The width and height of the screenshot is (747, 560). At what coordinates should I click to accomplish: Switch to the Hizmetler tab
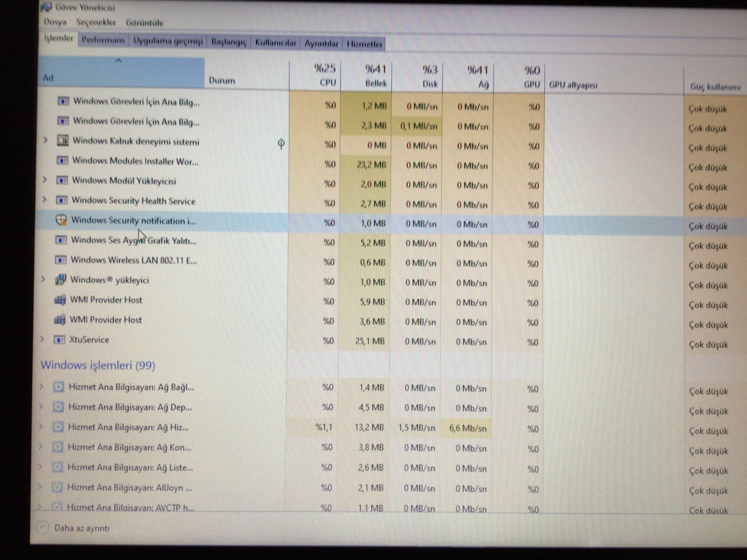click(x=365, y=45)
